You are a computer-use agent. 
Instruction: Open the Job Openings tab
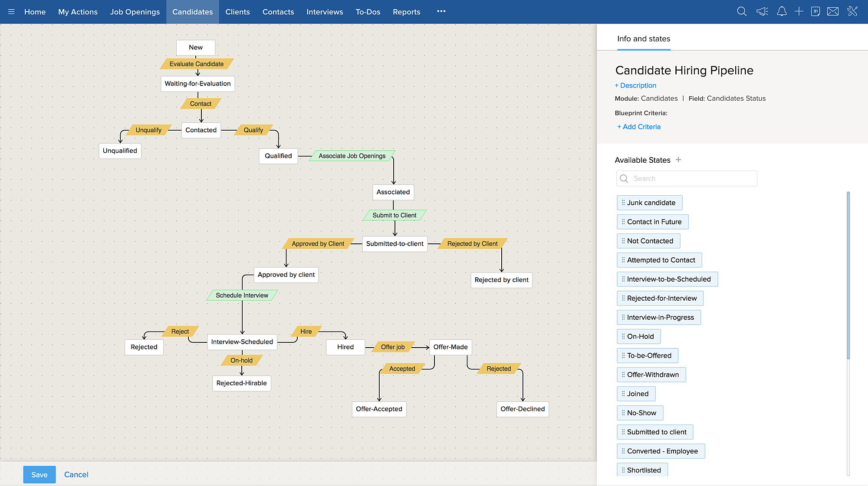(135, 12)
